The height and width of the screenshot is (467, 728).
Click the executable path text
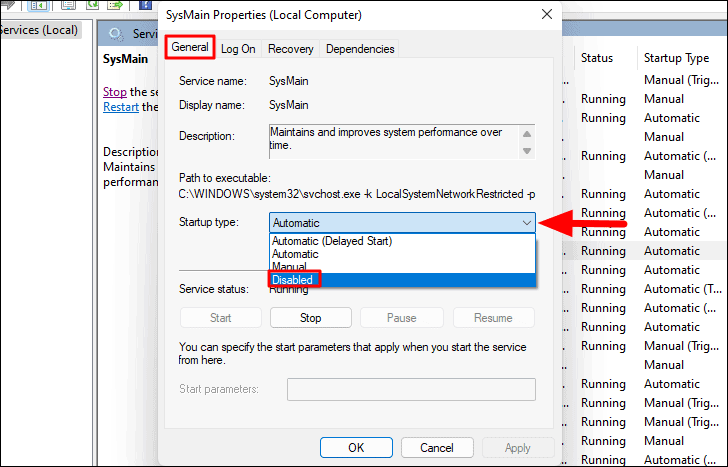(x=357, y=194)
